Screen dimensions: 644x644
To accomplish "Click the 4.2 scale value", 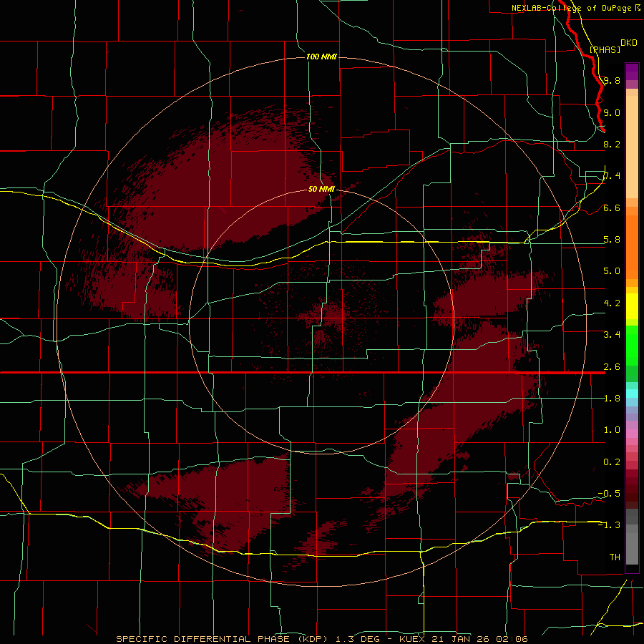I will coord(612,303).
